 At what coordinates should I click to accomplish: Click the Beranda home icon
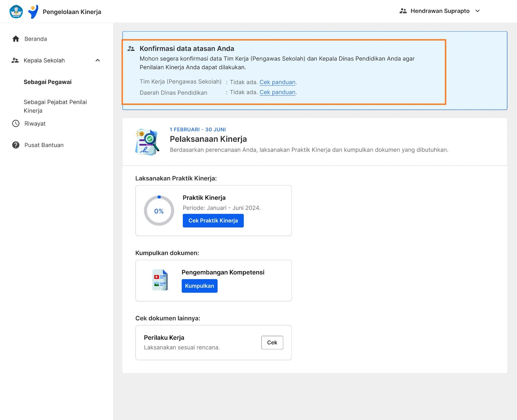click(x=16, y=39)
